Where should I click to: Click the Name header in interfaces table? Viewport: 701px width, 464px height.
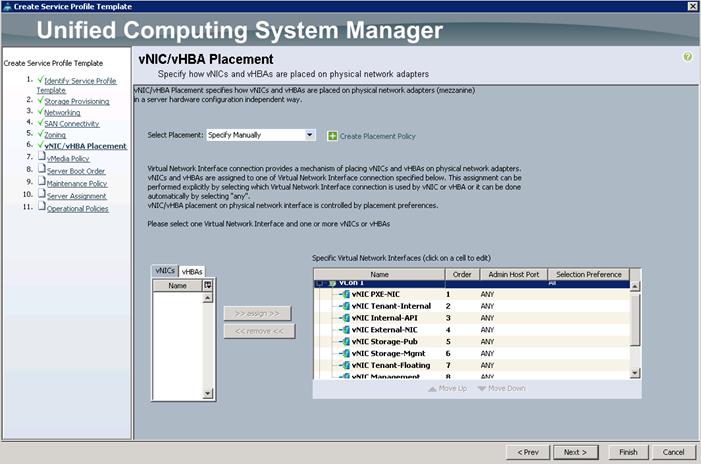point(380,274)
